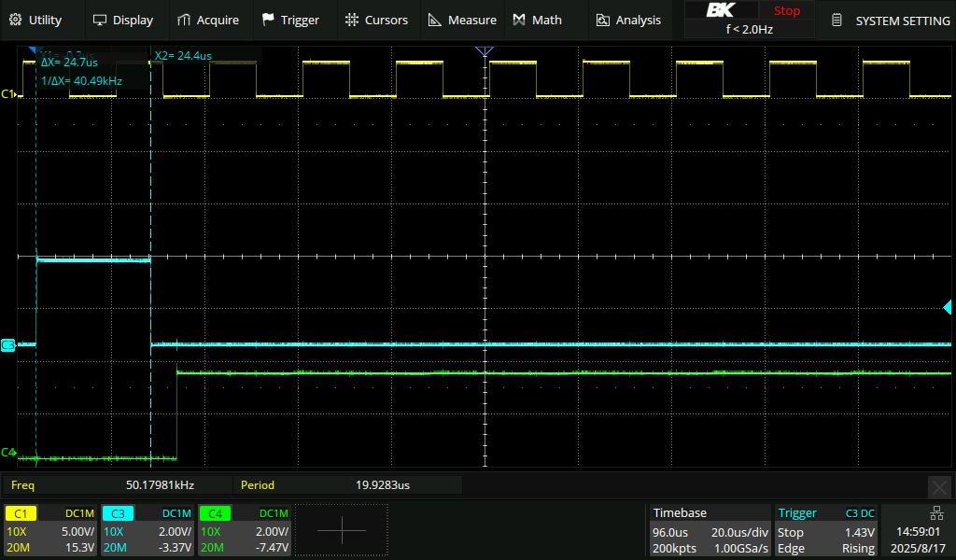Image resolution: width=956 pixels, height=560 pixels.
Task: Click the Acquire waveform icon
Action: coord(184,21)
